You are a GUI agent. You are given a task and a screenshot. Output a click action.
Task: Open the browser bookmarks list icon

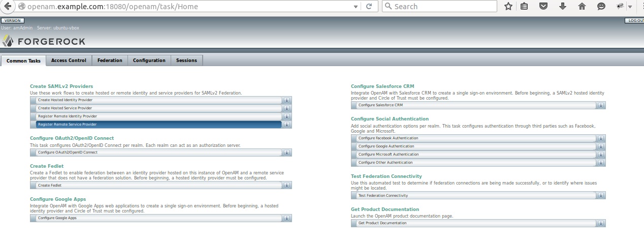coord(524,7)
